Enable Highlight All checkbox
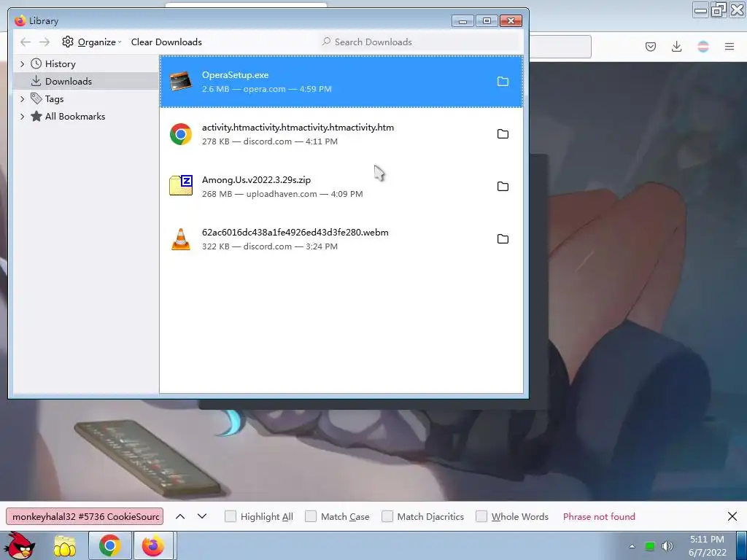The width and height of the screenshot is (747, 560). tap(230, 517)
